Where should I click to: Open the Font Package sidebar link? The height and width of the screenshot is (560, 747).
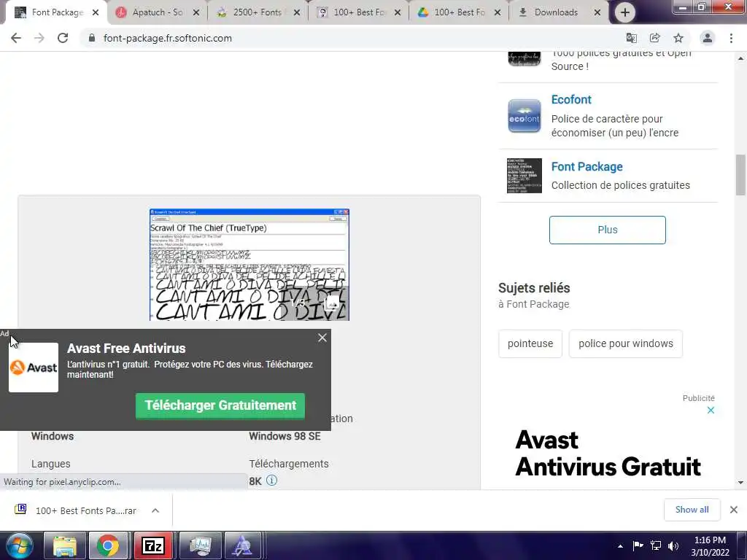(587, 167)
